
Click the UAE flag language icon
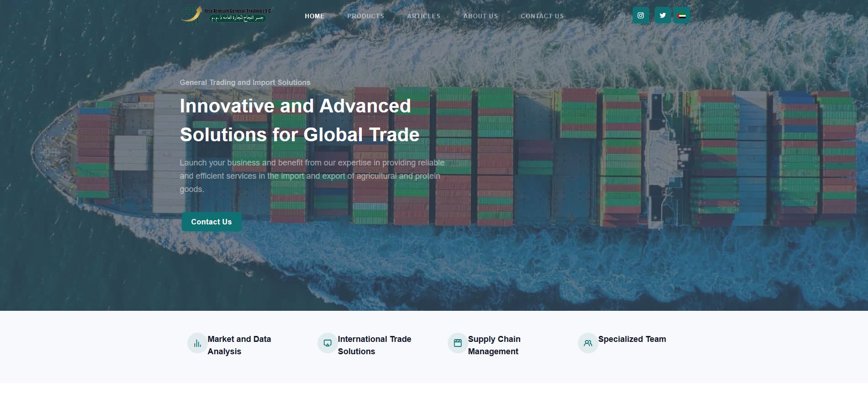coord(682,16)
